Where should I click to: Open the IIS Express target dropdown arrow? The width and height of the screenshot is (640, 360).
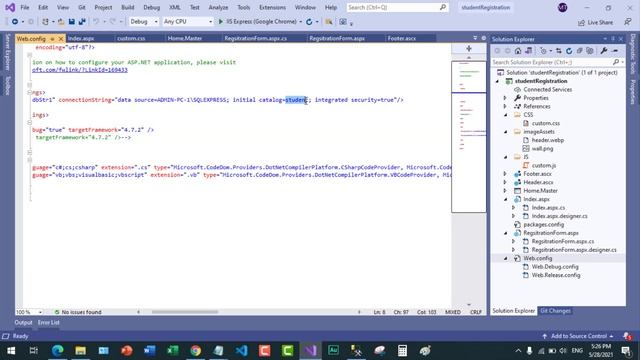301,22
